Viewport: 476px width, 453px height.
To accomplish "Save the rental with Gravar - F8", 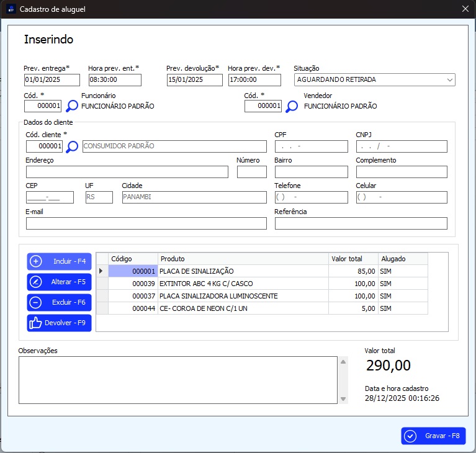I will point(433,436).
